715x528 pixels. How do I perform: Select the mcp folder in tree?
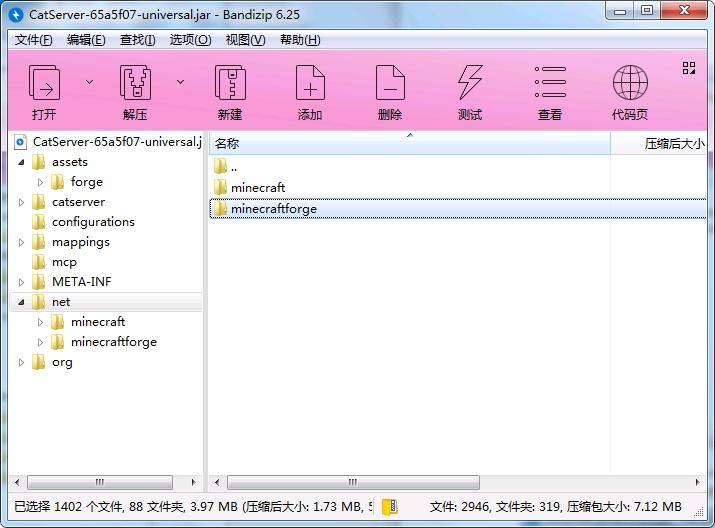pyautogui.click(x=54, y=262)
